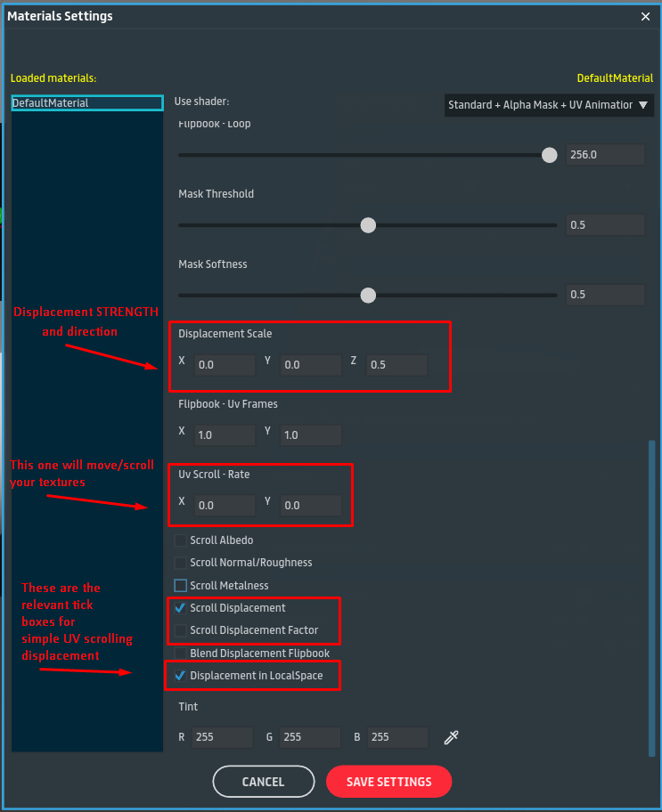Click the Cancel button
Viewport: 662px width, 812px height.
point(263,782)
